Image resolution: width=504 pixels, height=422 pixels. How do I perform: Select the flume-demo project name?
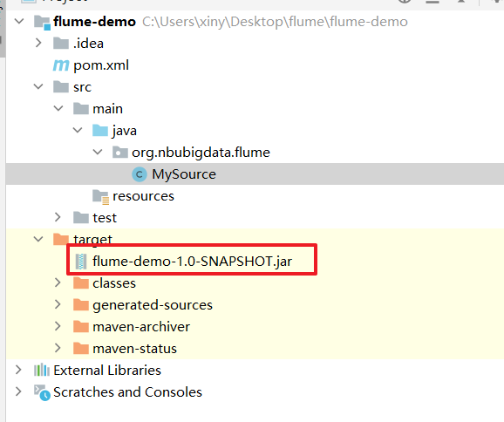tap(94, 22)
